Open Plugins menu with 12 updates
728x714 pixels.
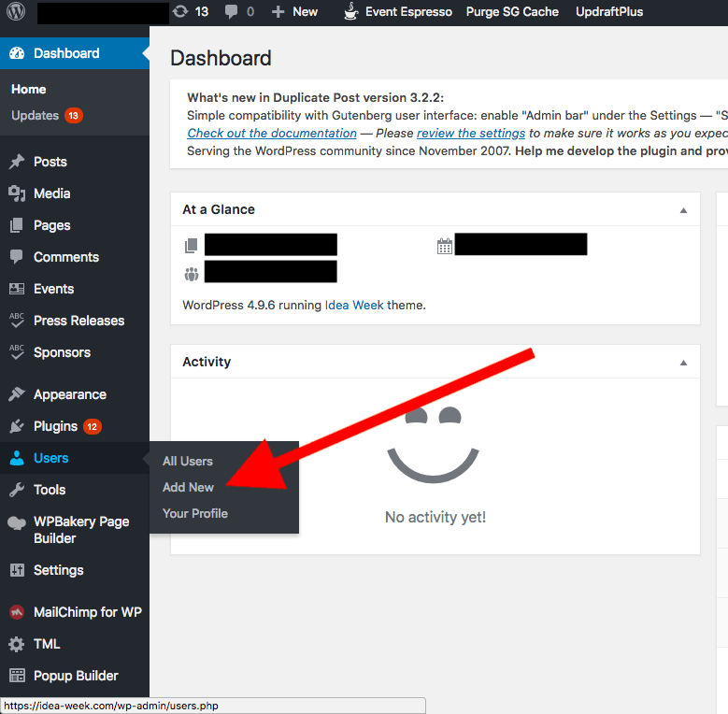click(67, 427)
